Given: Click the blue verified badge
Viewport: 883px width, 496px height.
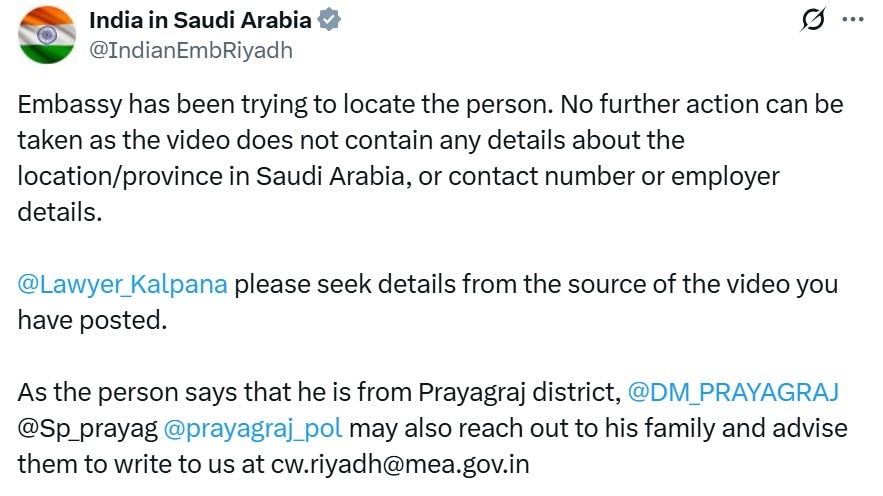Looking at the screenshot, I should click(x=331, y=20).
